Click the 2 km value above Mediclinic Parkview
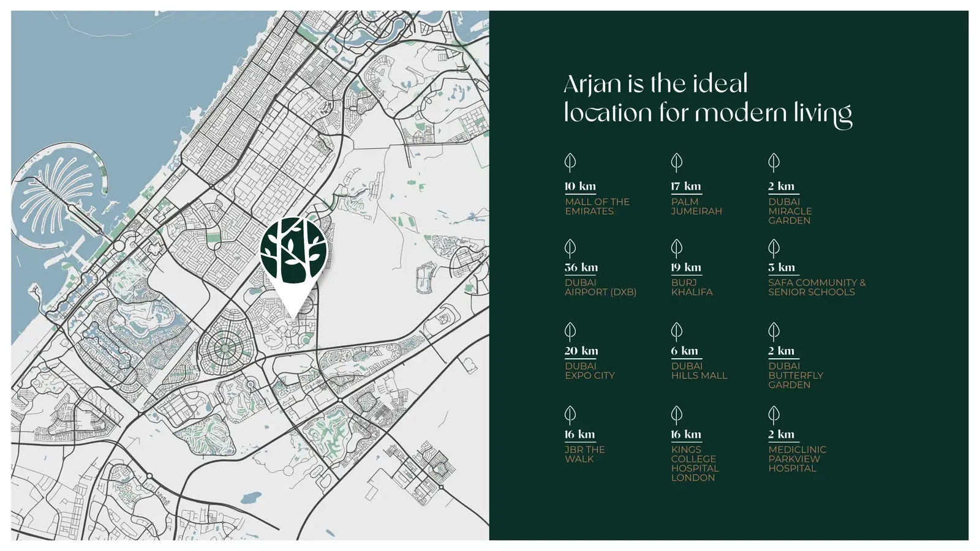The height and width of the screenshot is (551, 980). click(782, 434)
